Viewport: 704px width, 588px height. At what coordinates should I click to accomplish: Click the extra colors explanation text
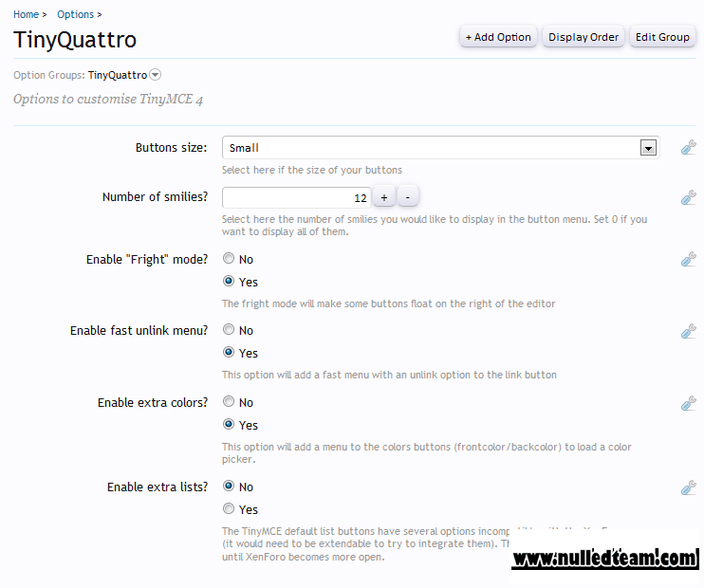(427, 453)
